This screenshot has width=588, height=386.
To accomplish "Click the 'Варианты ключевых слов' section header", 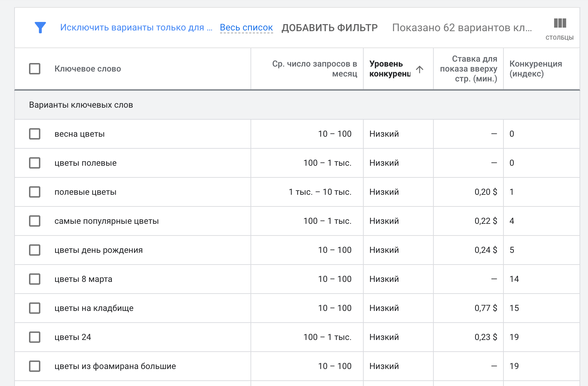I will point(81,105).
